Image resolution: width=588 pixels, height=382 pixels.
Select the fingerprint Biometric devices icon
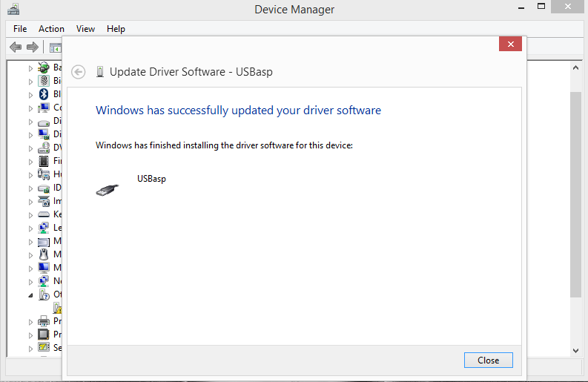click(x=44, y=81)
